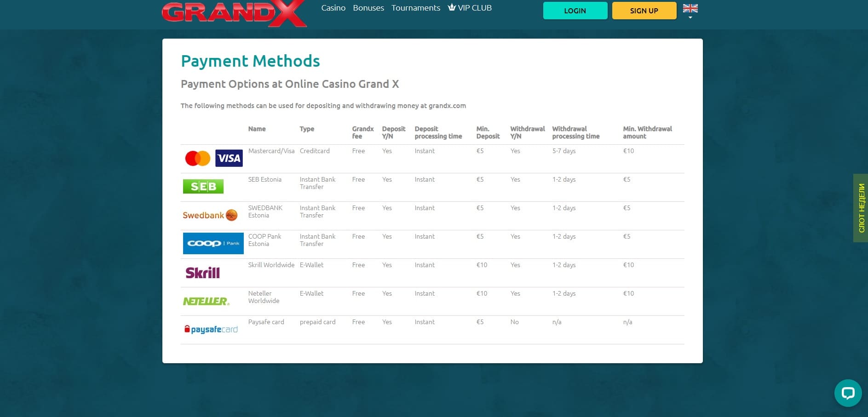868x417 pixels.
Task: Click the 'COOP Pank Estonia' name cell
Action: click(265, 240)
